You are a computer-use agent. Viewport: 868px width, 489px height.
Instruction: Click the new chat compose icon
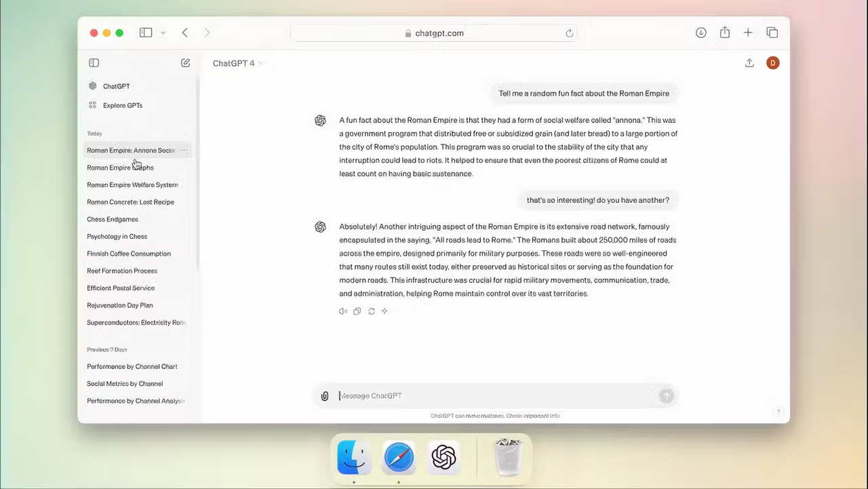point(185,63)
